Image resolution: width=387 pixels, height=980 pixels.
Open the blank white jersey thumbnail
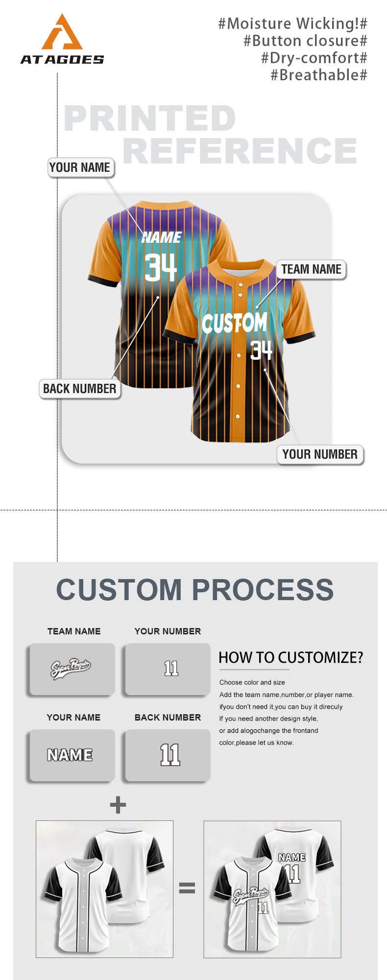pos(104,889)
